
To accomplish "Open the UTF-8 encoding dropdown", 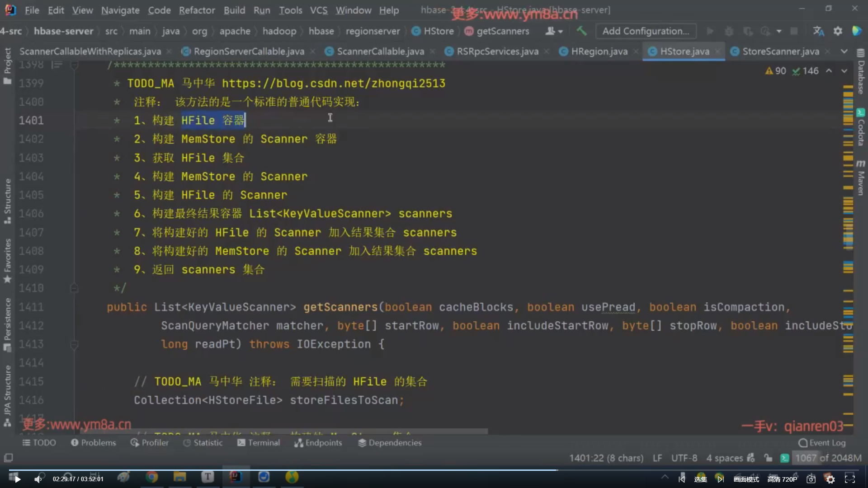I will (x=684, y=458).
